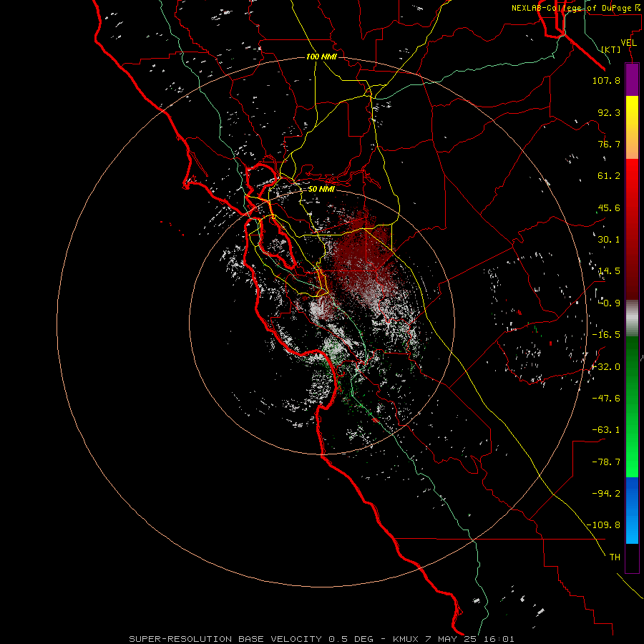The width and height of the screenshot is (644, 644).
Task: Click the 61.2 scale value
Action: (x=609, y=176)
